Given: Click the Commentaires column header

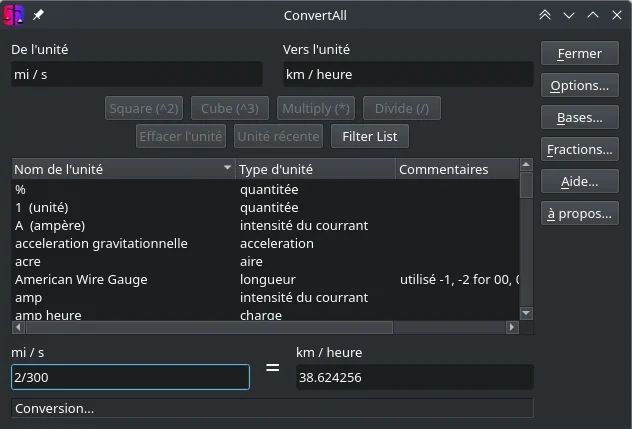Looking at the screenshot, I should [x=456, y=169].
